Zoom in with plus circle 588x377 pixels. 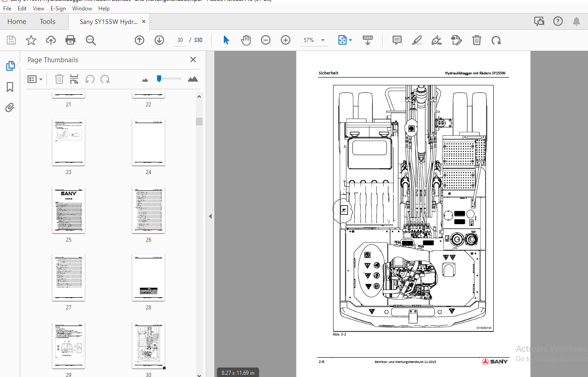(286, 40)
